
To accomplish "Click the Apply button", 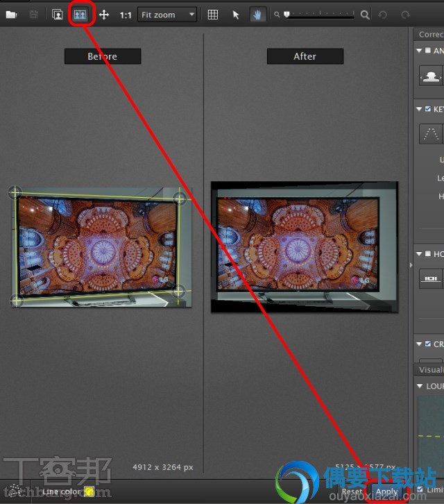I will (x=387, y=492).
